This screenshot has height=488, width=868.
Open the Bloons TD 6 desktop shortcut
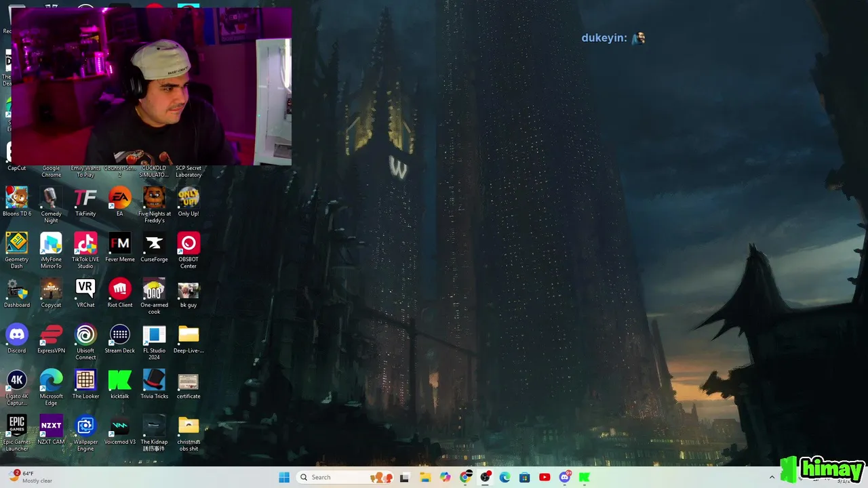point(17,202)
